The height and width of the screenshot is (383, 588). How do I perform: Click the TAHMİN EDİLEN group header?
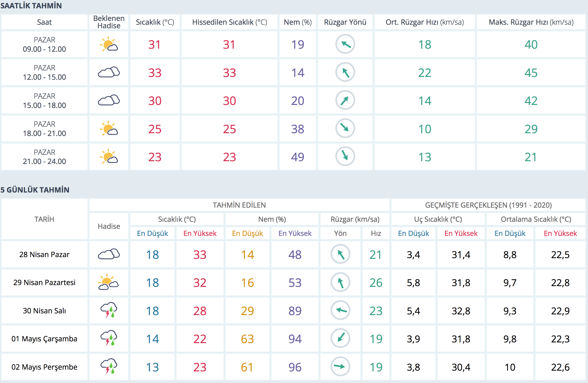pos(239,205)
